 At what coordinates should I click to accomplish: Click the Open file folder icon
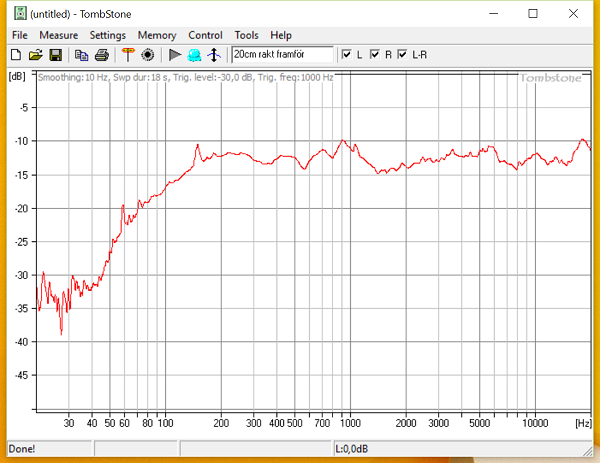click(x=35, y=54)
